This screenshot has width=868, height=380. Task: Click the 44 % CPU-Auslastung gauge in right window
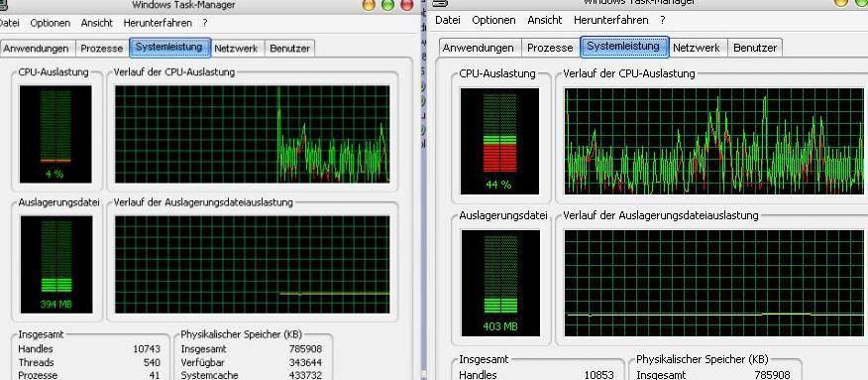[499, 141]
